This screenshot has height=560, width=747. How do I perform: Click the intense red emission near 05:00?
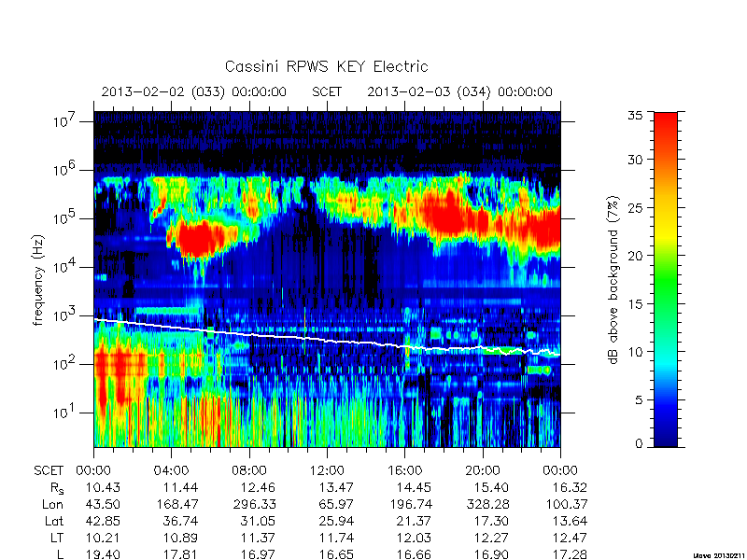pos(196,239)
